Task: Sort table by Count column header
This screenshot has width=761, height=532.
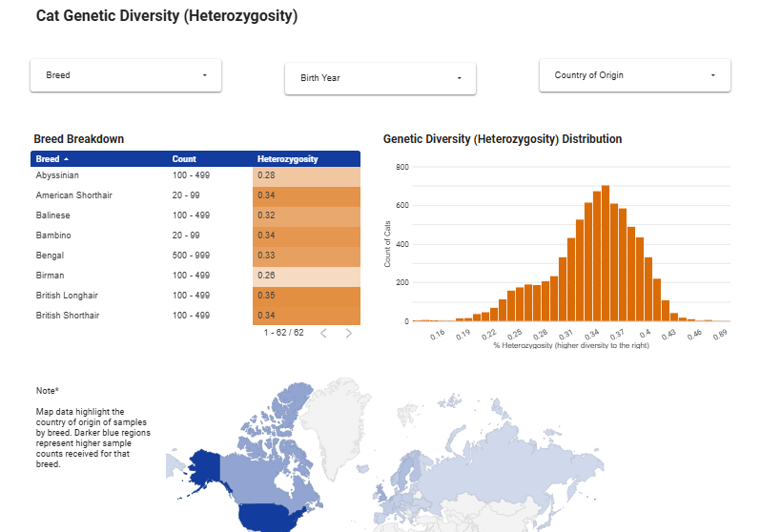Action: tap(184, 159)
